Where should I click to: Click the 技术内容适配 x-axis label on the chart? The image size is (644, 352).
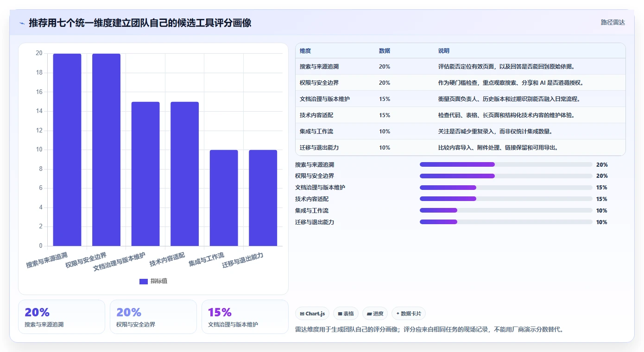click(x=167, y=259)
